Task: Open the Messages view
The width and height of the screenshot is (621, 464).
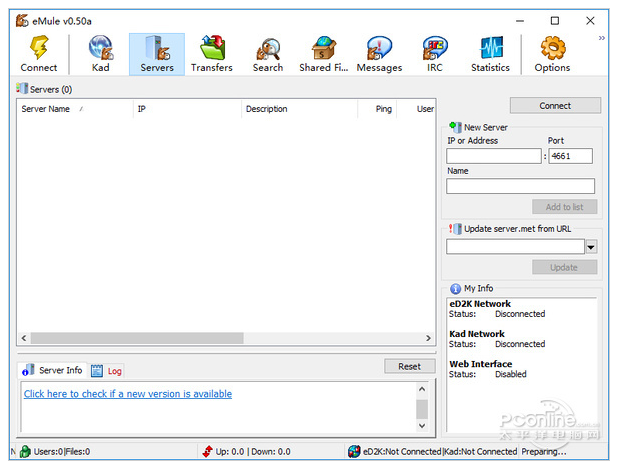Action: pos(379,54)
